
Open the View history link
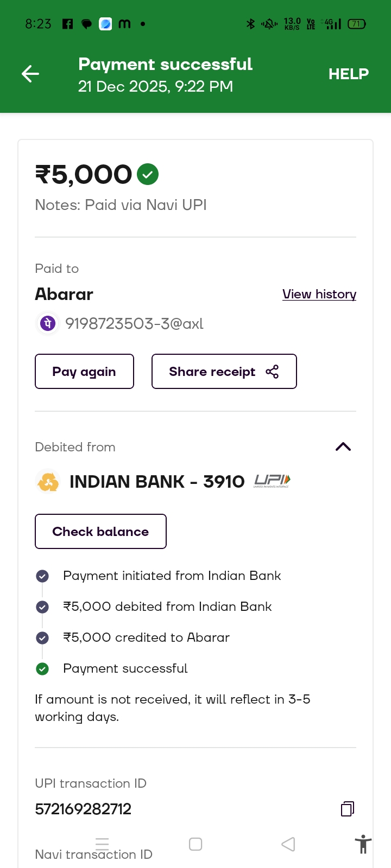coord(319,294)
